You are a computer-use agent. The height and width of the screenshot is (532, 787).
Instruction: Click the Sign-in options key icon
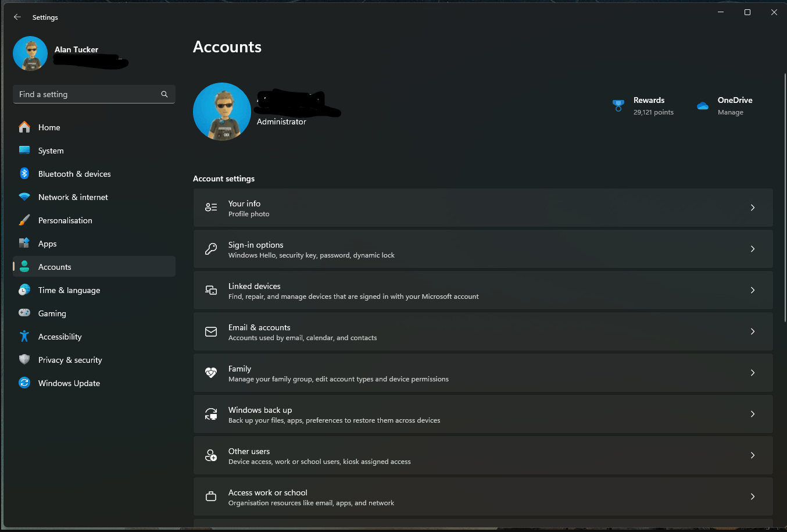pyautogui.click(x=211, y=249)
